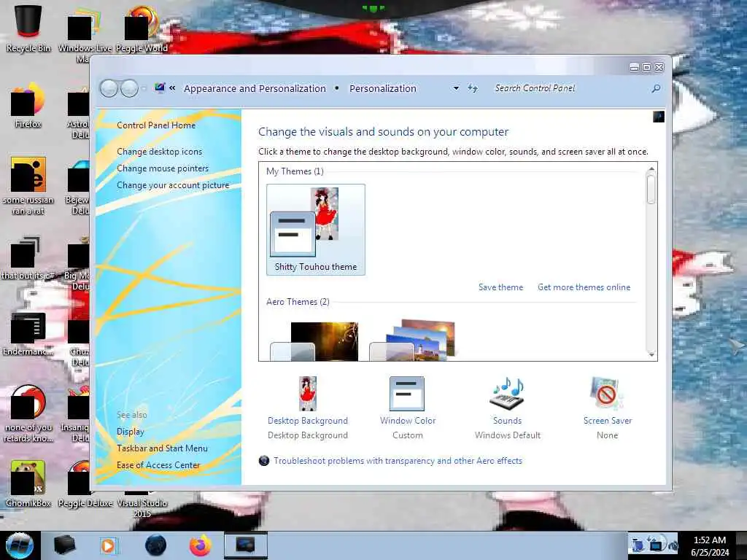Open Ease of Access Center link
Viewport: 747px width, 560px height.
point(158,464)
